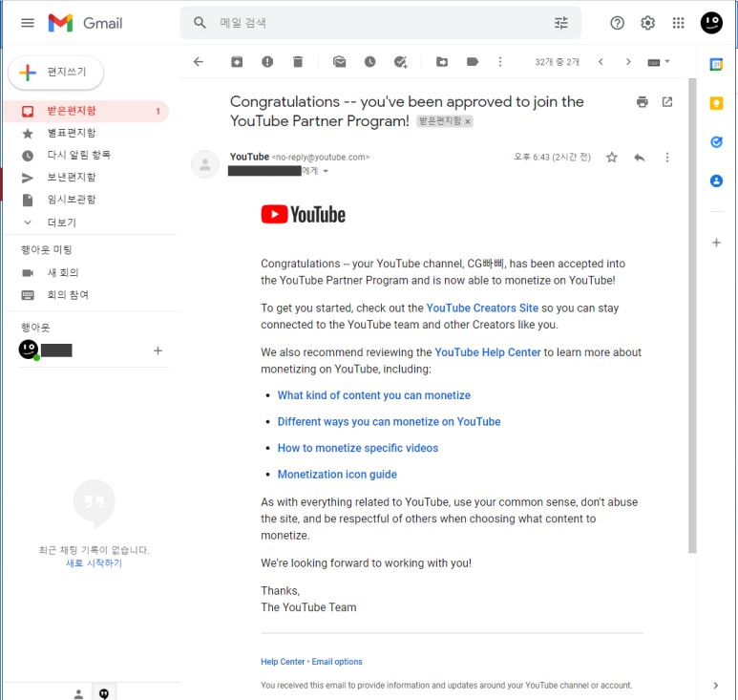Image resolution: width=738 pixels, height=700 pixels.
Task: Report this email as spam
Action: (x=267, y=62)
